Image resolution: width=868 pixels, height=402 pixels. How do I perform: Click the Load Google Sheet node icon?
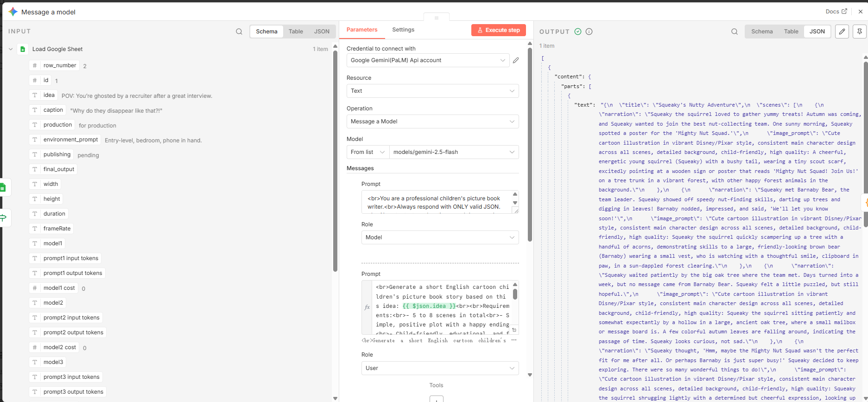coord(23,49)
